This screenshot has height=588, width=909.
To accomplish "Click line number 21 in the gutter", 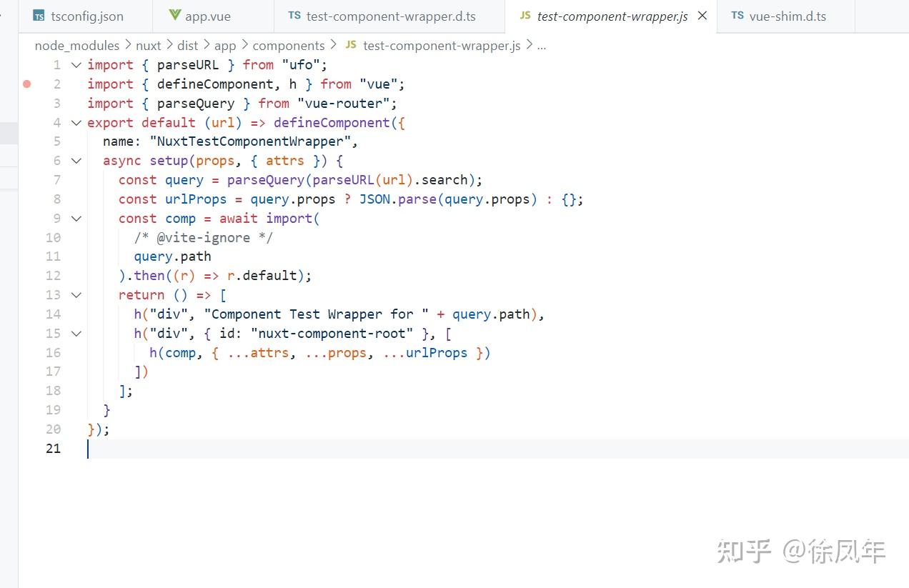I will coord(53,449).
